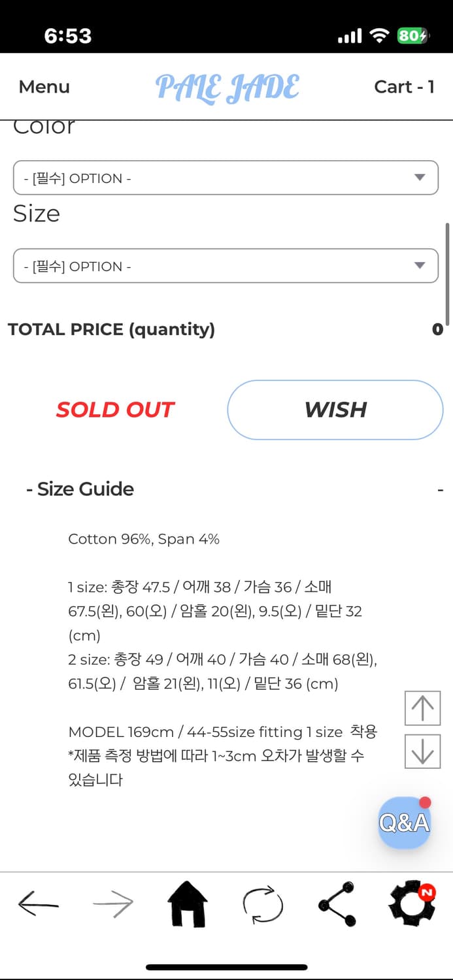The width and height of the screenshot is (453, 980).
Task: Tap the battery indicator in status bar
Action: [x=412, y=35]
